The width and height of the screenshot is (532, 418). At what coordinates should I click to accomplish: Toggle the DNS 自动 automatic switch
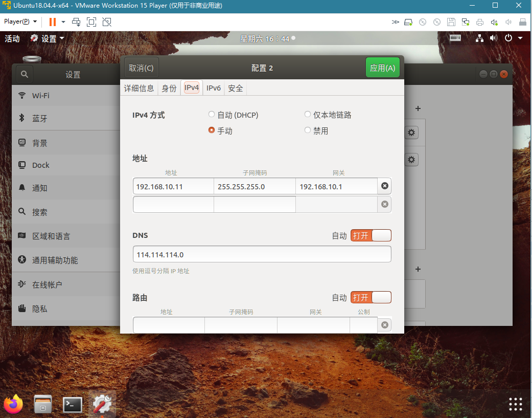click(371, 235)
